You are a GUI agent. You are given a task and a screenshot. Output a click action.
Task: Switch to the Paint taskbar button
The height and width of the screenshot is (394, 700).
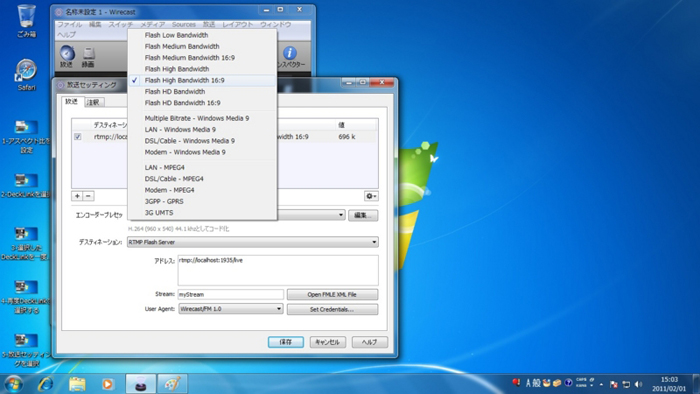coord(172,384)
